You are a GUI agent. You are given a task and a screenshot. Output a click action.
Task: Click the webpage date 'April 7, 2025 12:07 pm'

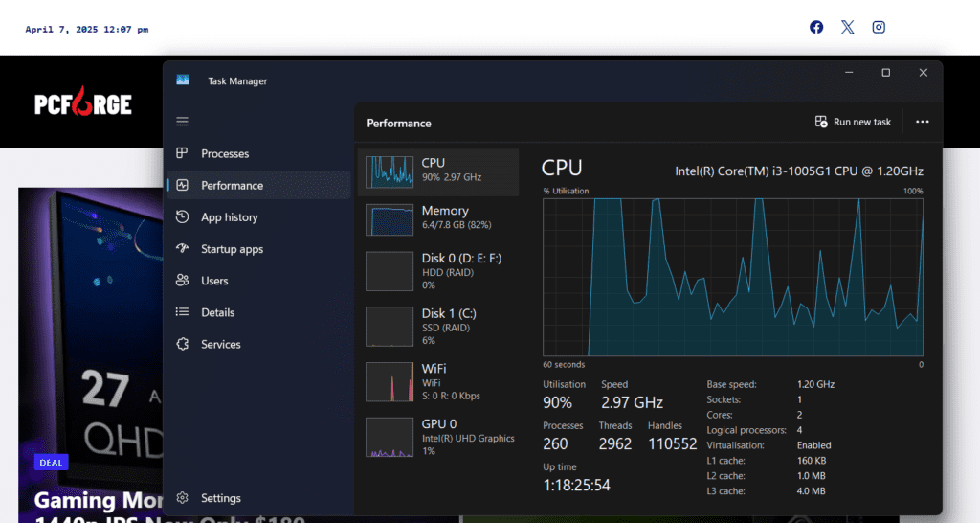pyautogui.click(x=87, y=30)
